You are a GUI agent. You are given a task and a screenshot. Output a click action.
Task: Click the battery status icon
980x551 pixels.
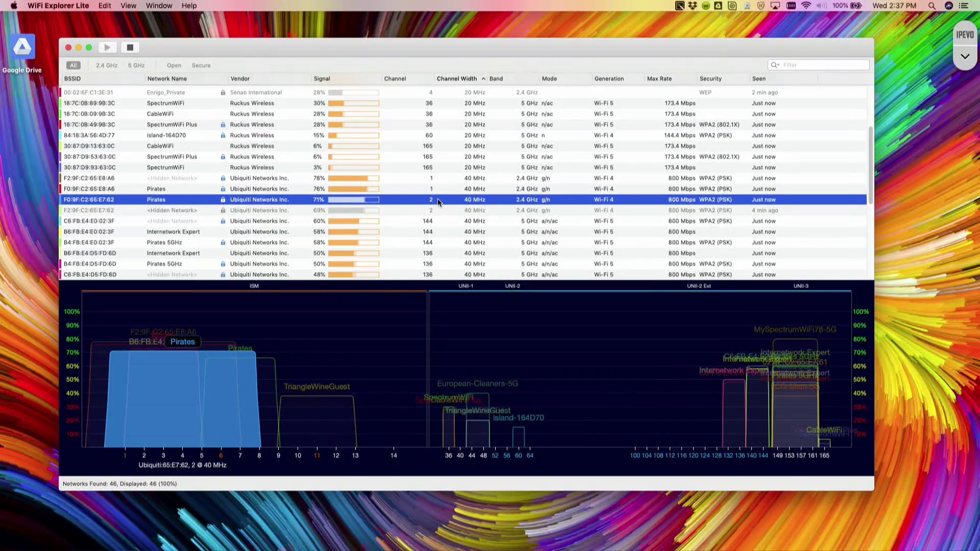(856, 6)
